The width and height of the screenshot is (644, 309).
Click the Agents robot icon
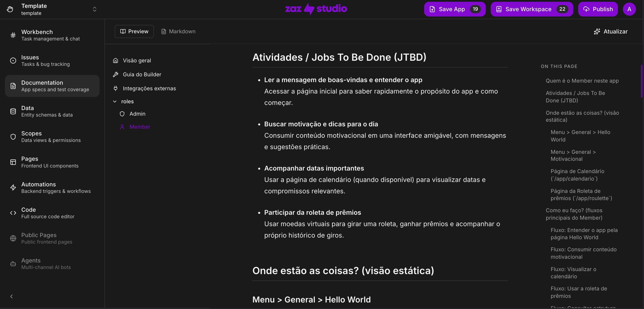pyautogui.click(x=13, y=264)
